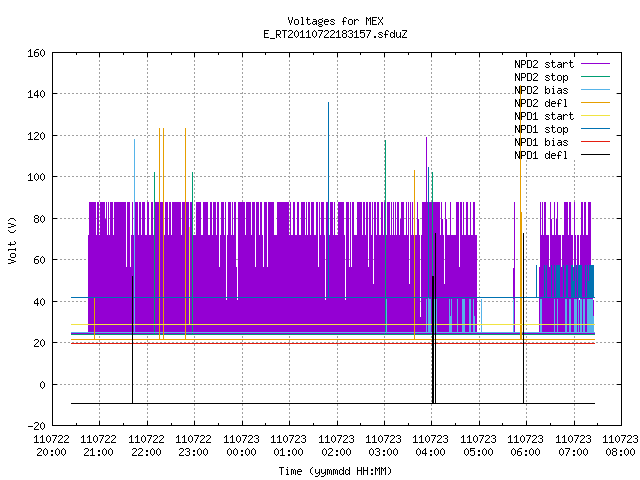The height and width of the screenshot is (480, 640).
Task: Click the NPD2 stop green legend line
Action: click(x=595, y=77)
